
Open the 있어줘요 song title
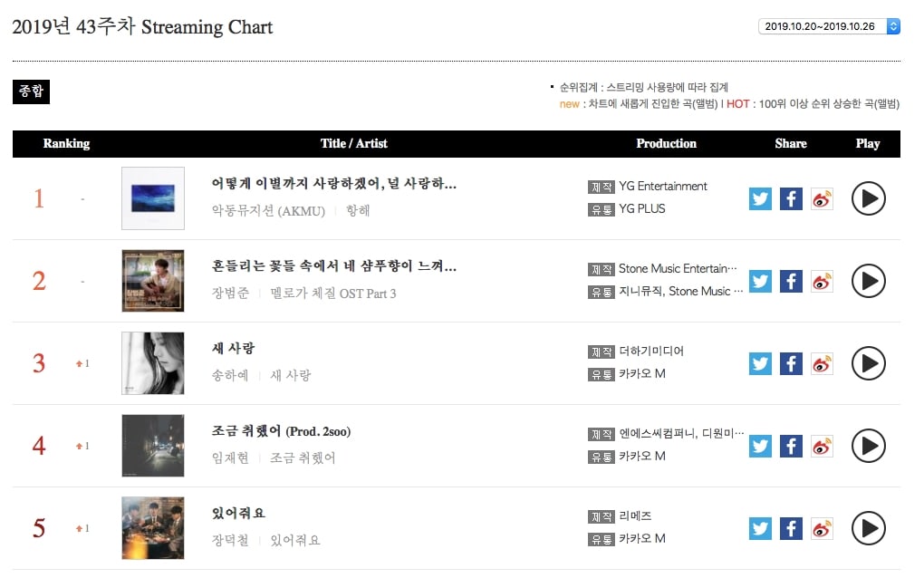point(238,514)
